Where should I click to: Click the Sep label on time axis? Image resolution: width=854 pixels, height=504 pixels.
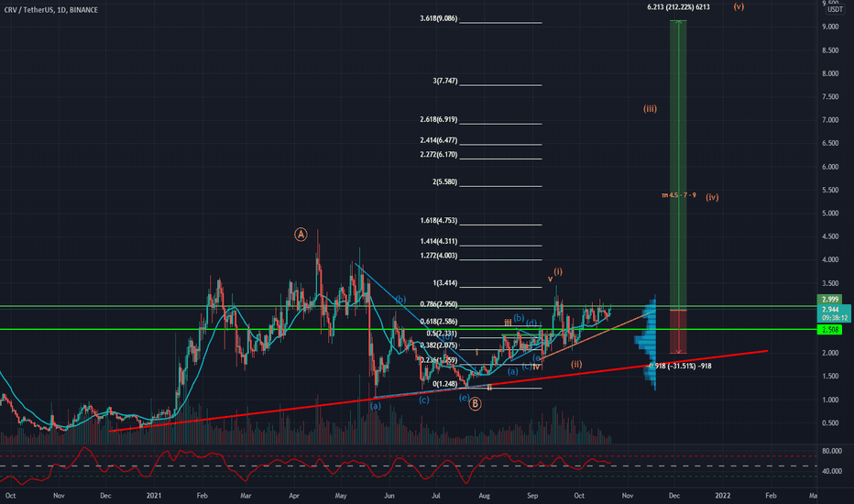tap(532, 496)
